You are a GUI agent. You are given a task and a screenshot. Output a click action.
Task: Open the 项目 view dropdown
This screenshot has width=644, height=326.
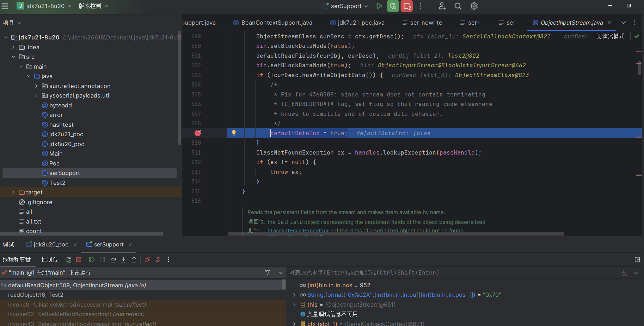pos(12,23)
